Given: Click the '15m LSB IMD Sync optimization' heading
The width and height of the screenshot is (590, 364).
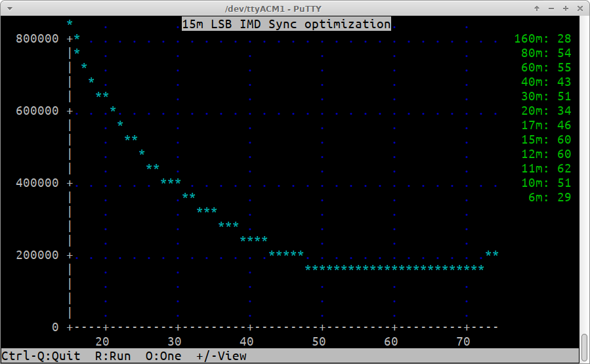Looking at the screenshot, I should [x=286, y=24].
